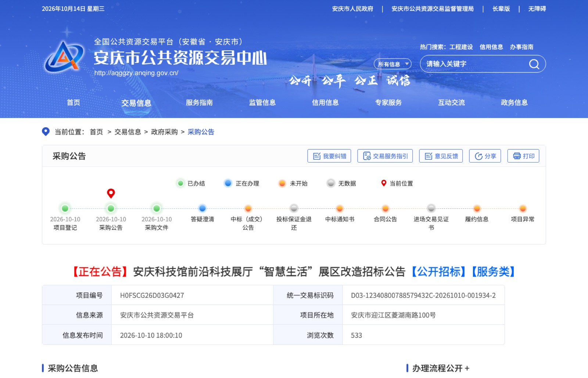The height and width of the screenshot is (378, 588).
Task: Click project number H0FSCG26D03G0427
Action: coord(152,295)
